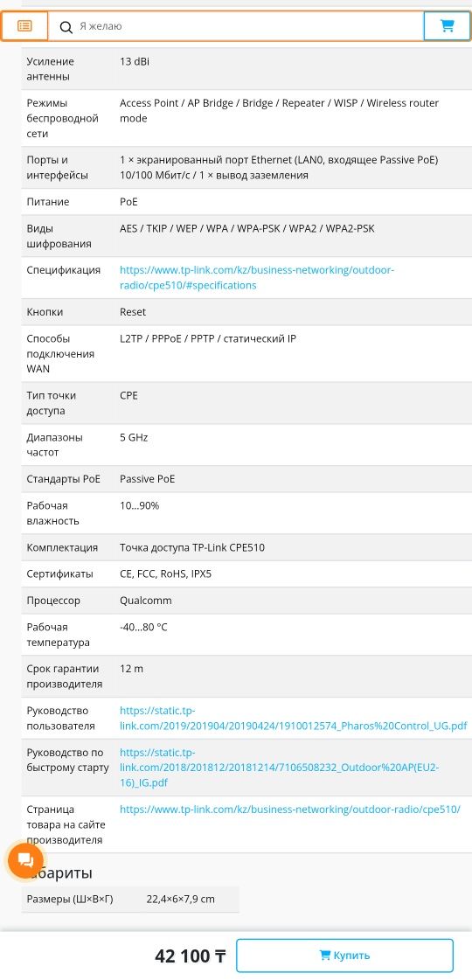The height and width of the screenshot is (980, 472).
Task: Select the Комплектация TP-Link CPE510 text
Action: tap(192, 547)
